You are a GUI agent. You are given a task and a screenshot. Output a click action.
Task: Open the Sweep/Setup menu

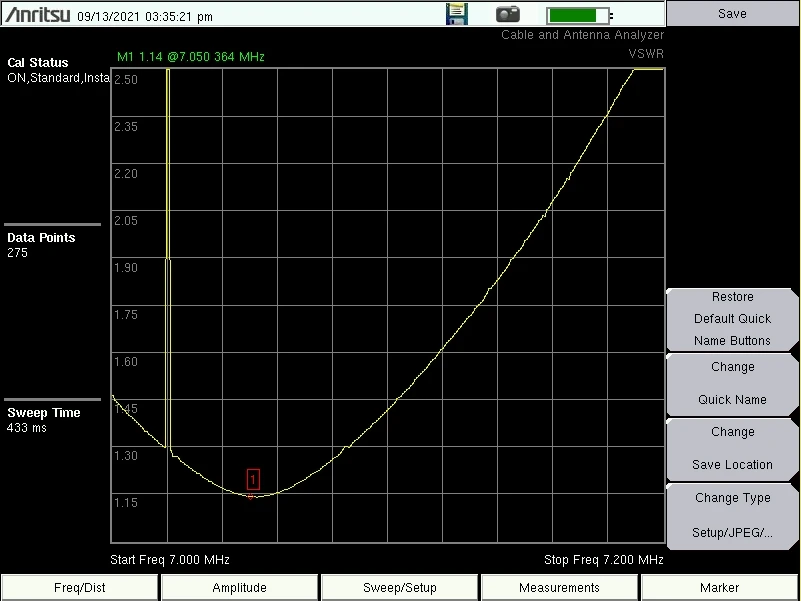[399, 588]
